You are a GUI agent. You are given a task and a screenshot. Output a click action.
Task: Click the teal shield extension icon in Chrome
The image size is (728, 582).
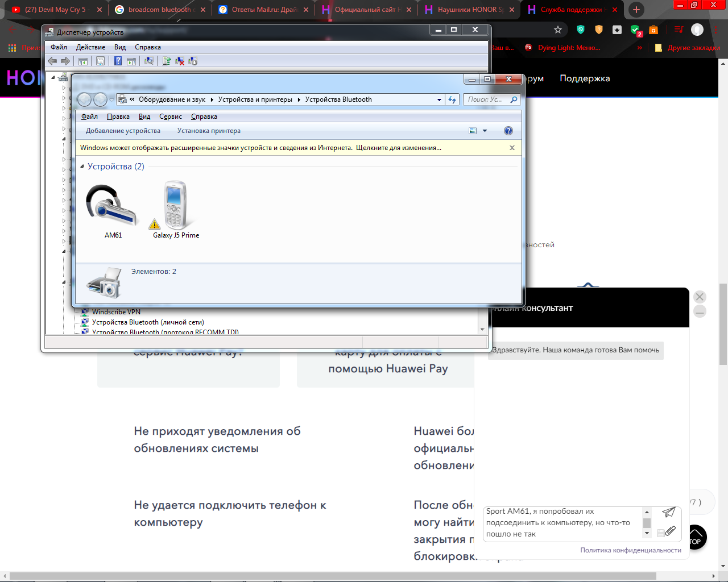[581, 30]
